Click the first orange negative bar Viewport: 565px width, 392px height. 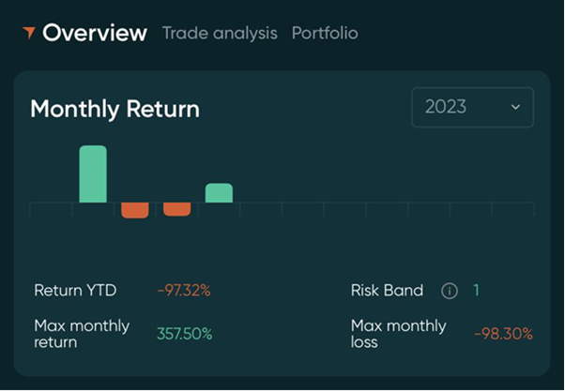pos(135,210)
